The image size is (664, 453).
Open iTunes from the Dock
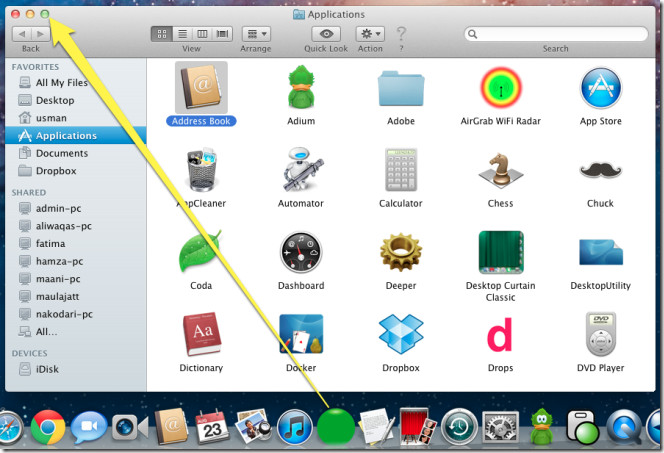tap(295, 428)
